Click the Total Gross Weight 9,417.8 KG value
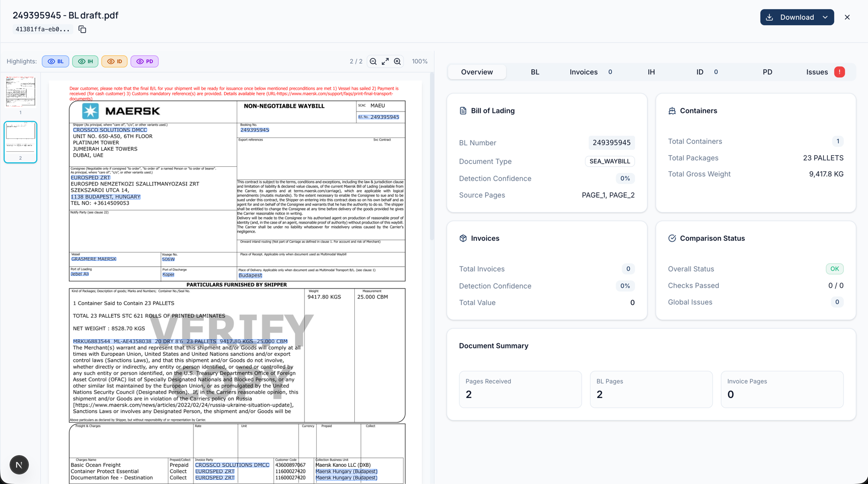The image size is (868, 484). pos(826,174)
